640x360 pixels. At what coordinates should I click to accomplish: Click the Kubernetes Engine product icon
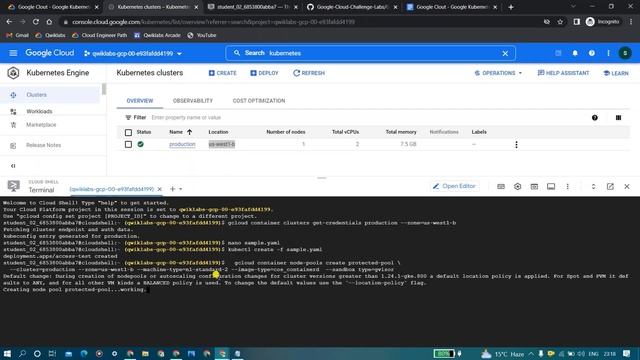point(13,73)
